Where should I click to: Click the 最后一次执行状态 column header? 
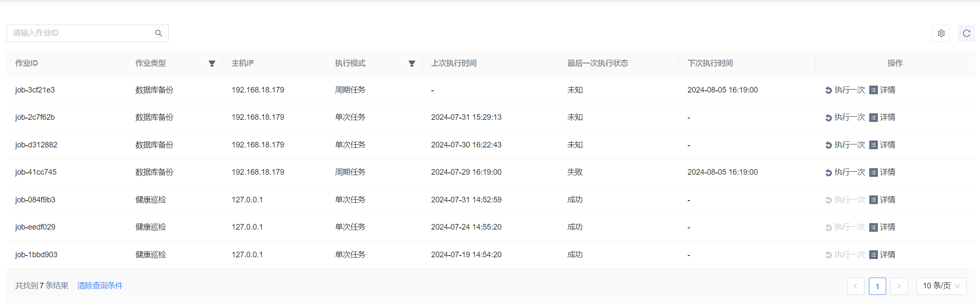click(x=598, y=63)
